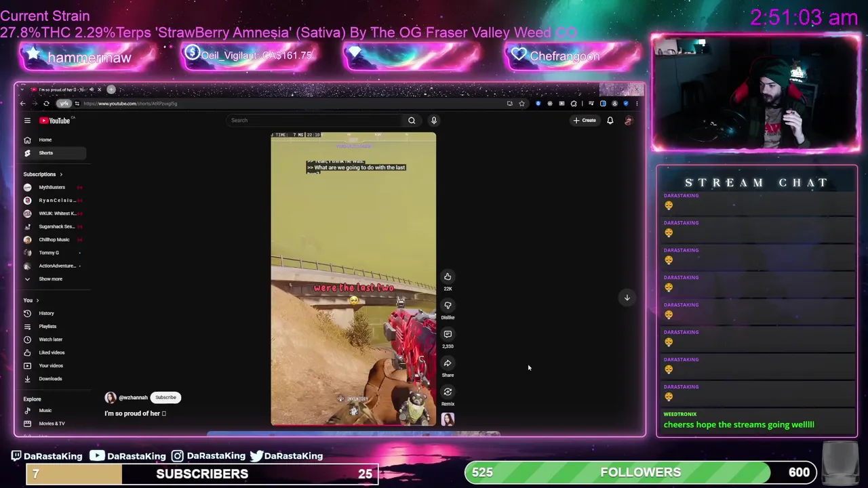
Task: Open Home in the sidebar
Action: [x=53, y=140]
